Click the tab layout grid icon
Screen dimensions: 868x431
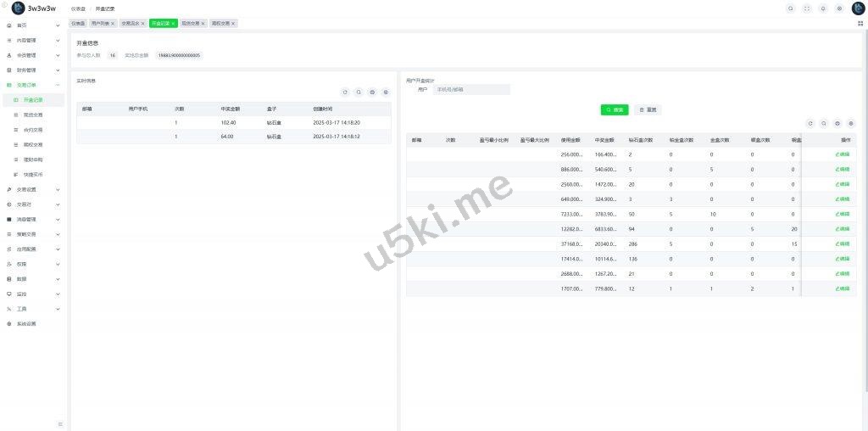860,24
